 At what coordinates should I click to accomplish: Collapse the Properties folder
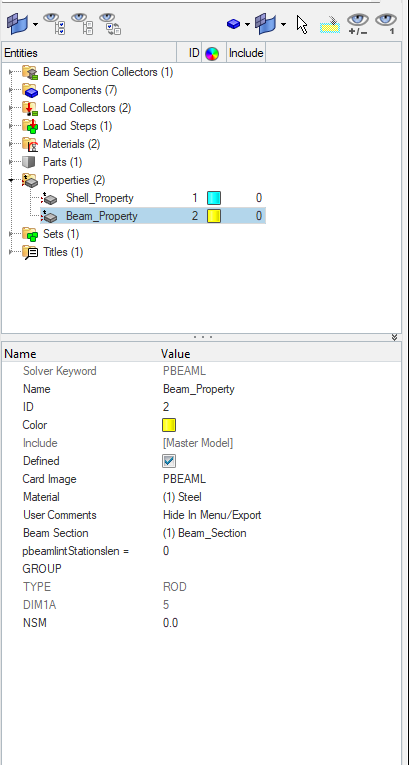(11, 181)
